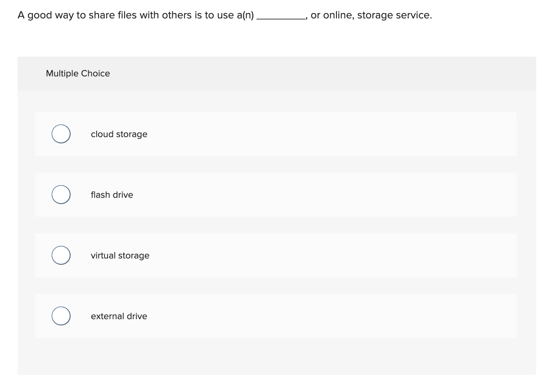Click the virtual storage answer row
Viewport: 547px width, 392px height.
click(276, 255)
